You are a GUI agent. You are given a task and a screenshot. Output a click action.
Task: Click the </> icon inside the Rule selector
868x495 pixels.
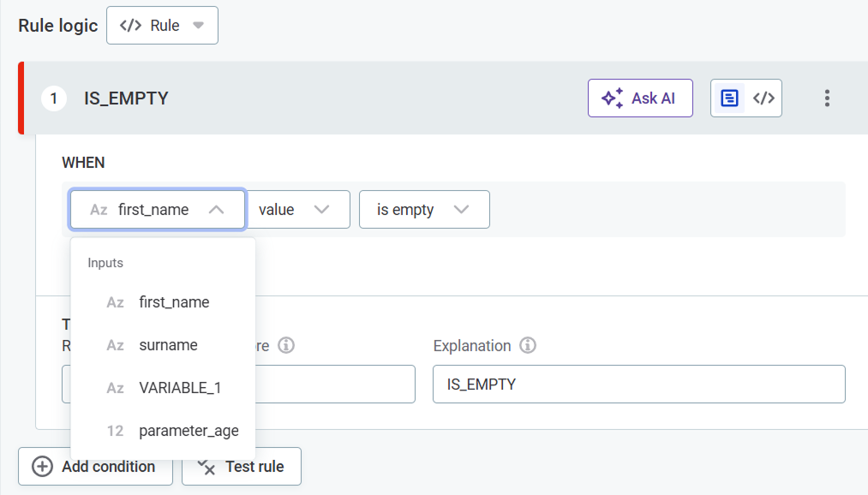129,26
